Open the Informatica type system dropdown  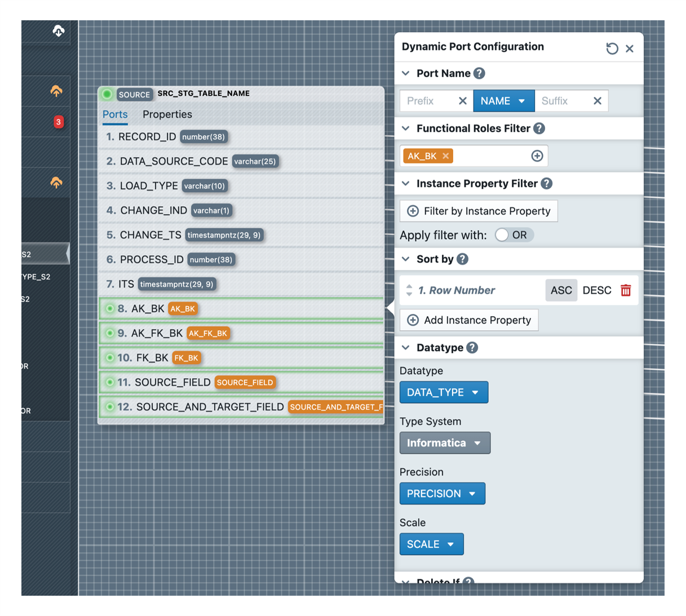pos(444,443)
